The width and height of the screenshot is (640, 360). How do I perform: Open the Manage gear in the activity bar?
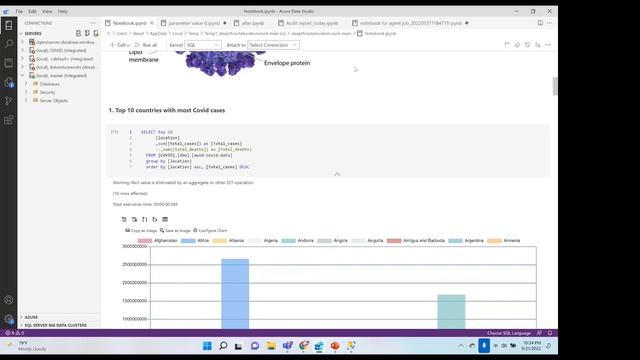9,319
